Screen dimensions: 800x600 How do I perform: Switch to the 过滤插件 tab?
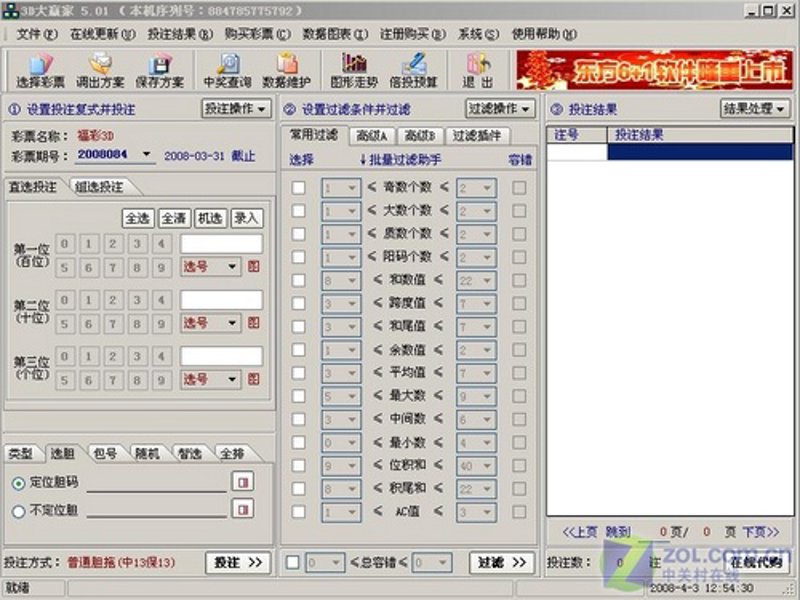477,136
